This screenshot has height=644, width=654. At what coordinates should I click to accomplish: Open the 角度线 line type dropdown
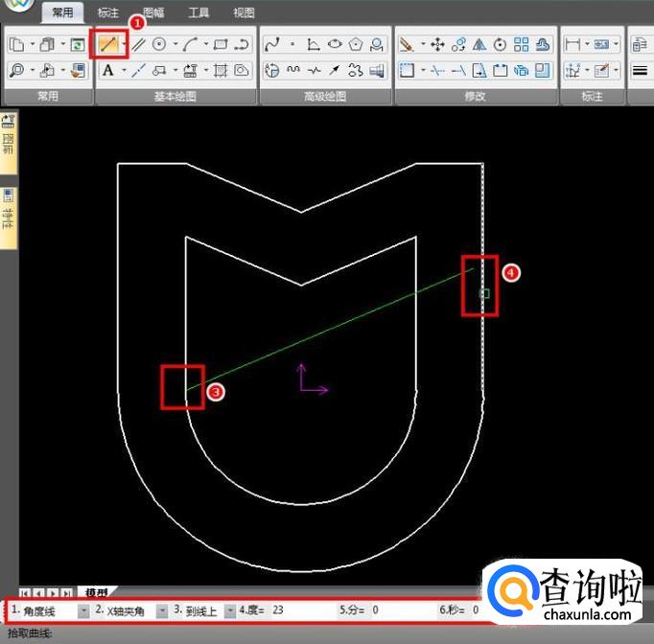(x=83, y=610)
